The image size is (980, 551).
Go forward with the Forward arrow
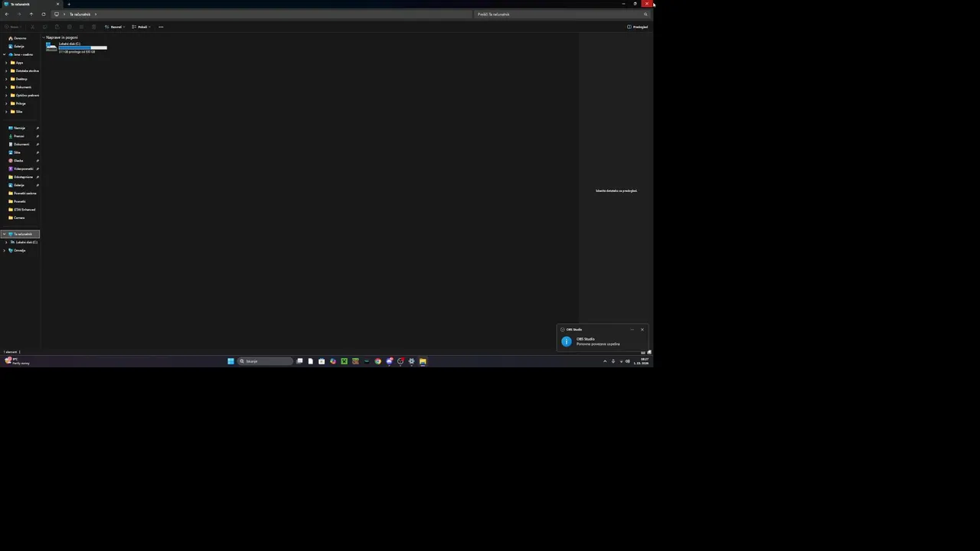(18, 14)
